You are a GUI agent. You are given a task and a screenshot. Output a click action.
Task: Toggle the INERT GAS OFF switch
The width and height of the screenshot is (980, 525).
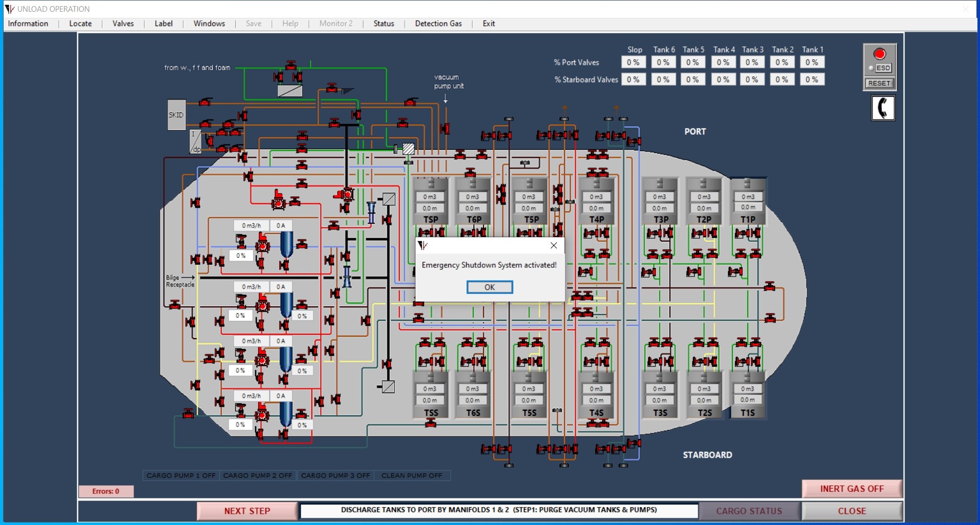tap(851, 489)
